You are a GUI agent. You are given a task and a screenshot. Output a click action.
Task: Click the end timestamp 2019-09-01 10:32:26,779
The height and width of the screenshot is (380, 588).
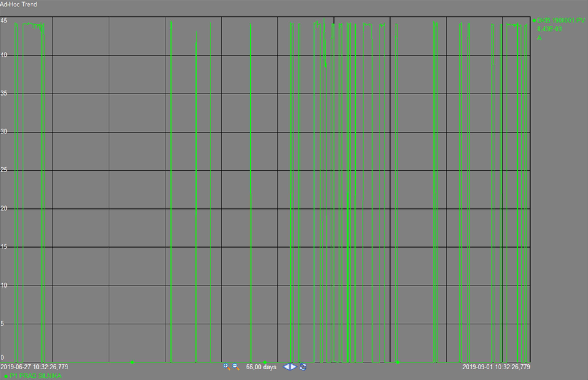496,367
